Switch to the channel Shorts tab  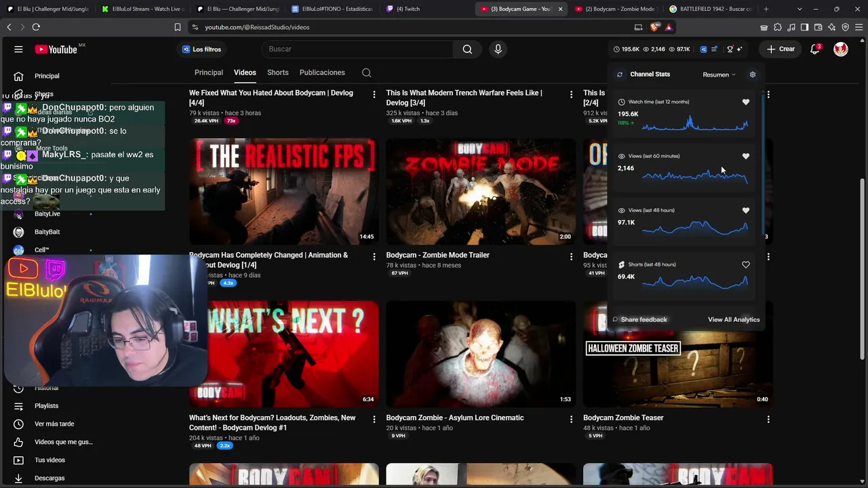(277, 73)
